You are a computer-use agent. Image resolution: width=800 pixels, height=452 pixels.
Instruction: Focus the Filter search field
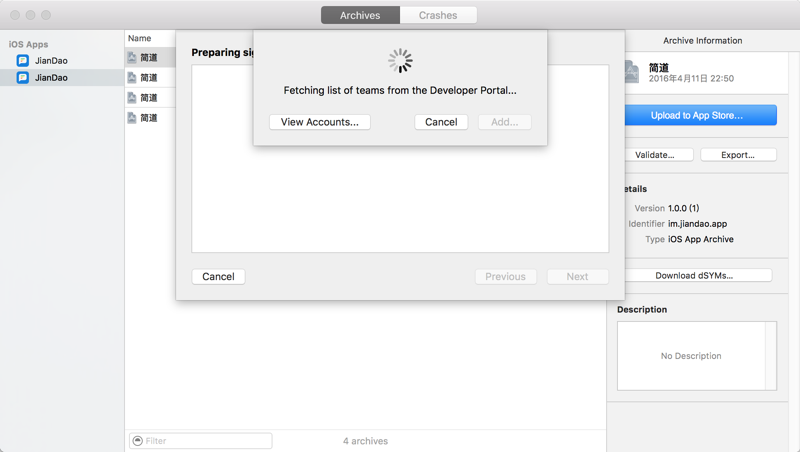(201, 441)
